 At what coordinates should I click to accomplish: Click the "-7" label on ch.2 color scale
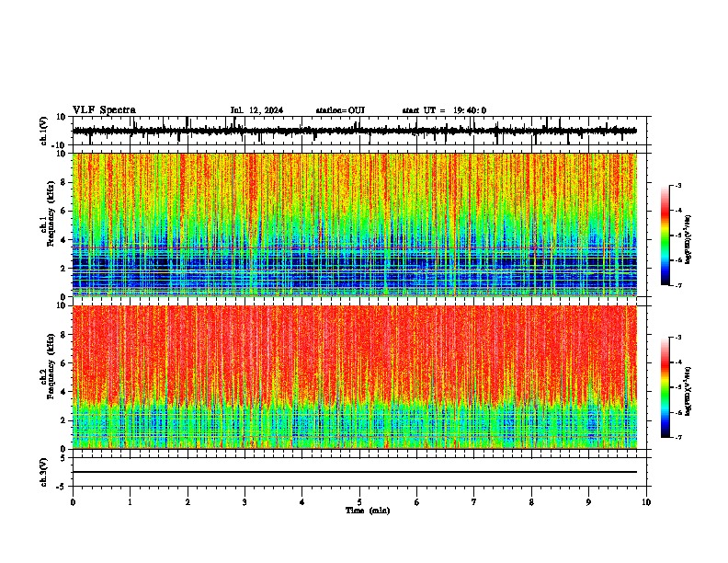pyautogui.click(x=678, y=437)
